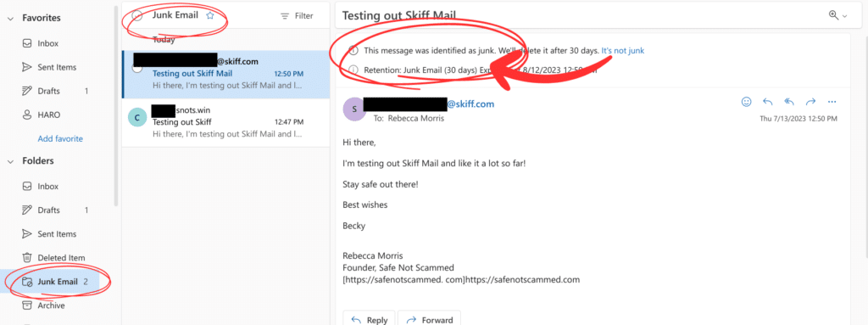This screenshot has height=325, width=868.
Task: Click the It's not junk link
Action: pos(623,50)
